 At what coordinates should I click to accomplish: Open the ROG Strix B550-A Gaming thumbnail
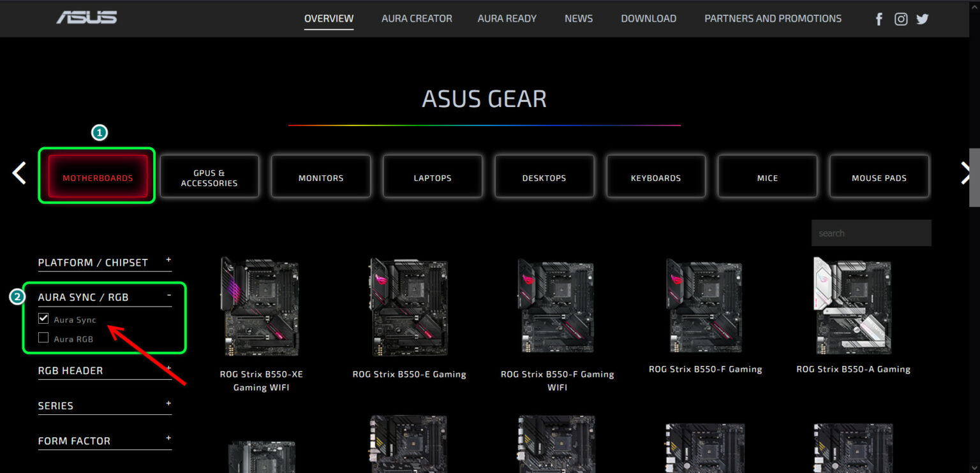click(852, 306)
